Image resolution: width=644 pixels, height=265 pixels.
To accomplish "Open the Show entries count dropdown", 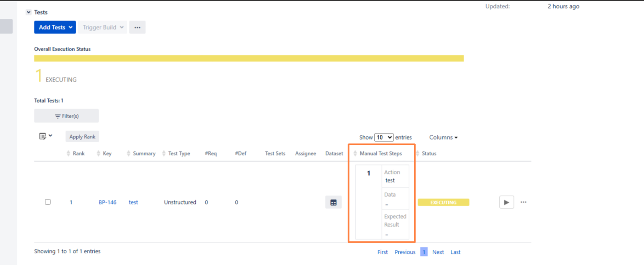I will [x=384, y=137].
